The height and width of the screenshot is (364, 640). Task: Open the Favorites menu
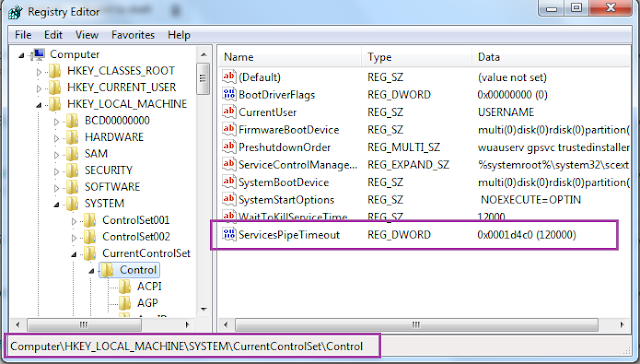133,35
